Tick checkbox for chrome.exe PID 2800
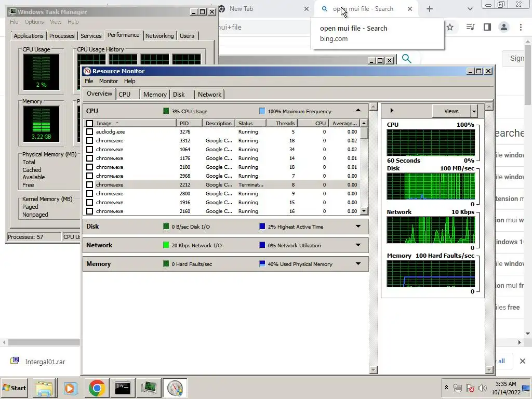Viewport: 532px width, 399px height. tap(89, 193)
